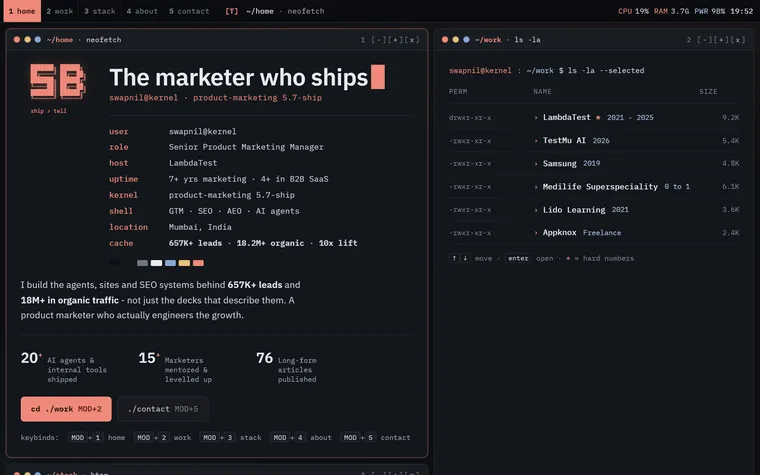Click the '20' AI agents stat
Screen dimensions: 760x475
point(31,358)
